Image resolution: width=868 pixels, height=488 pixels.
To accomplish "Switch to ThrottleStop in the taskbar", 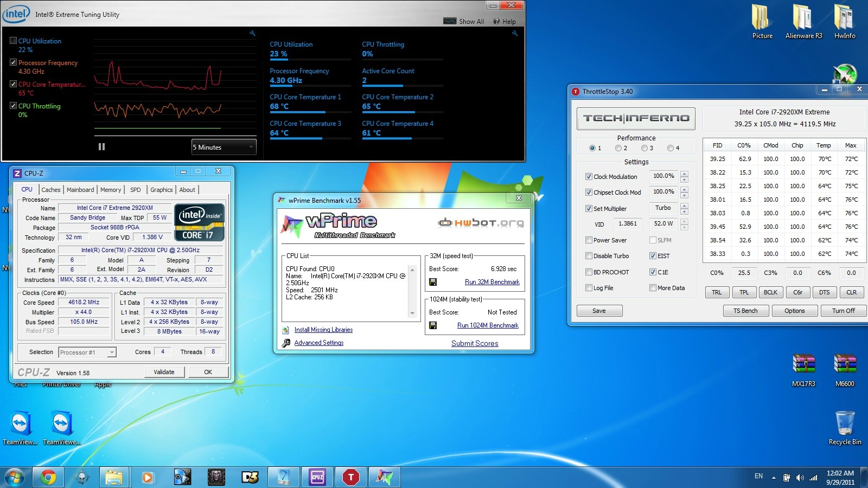I will click(x=351, y=477).
